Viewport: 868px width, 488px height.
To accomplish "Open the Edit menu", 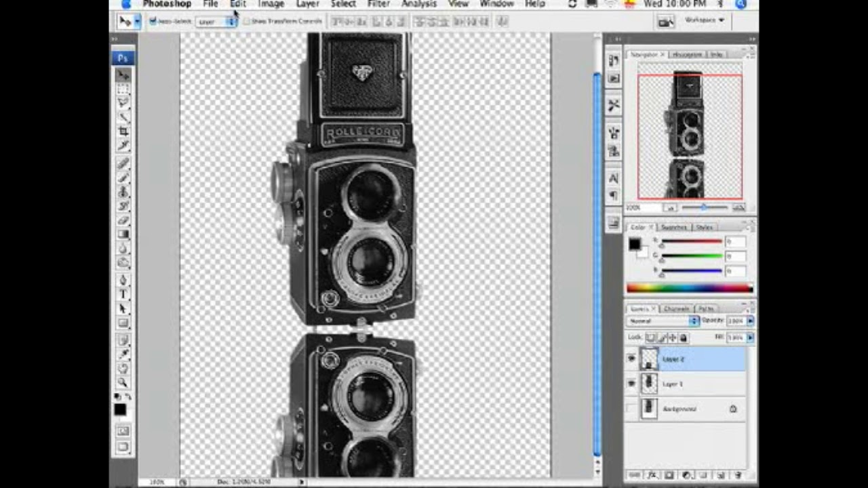I will 238,4.
